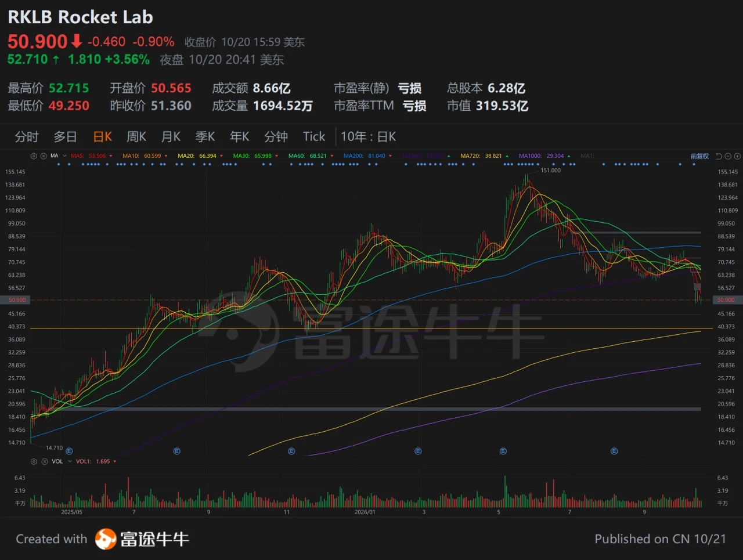Open the VOL indicator settings gear

(x=34, y=461)
